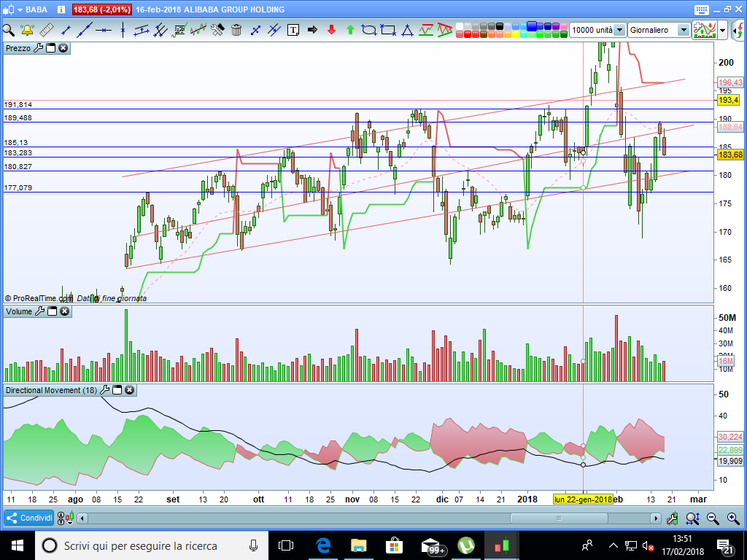Click the zoom out magnifier icon
This screenshot has width=747, height=560.
click(x=713, y=518)
